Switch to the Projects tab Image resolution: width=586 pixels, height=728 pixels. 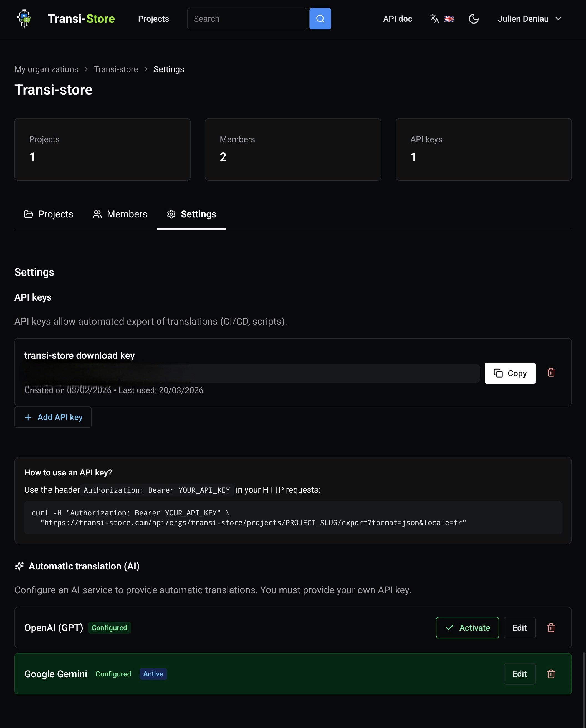coord(49,214)
